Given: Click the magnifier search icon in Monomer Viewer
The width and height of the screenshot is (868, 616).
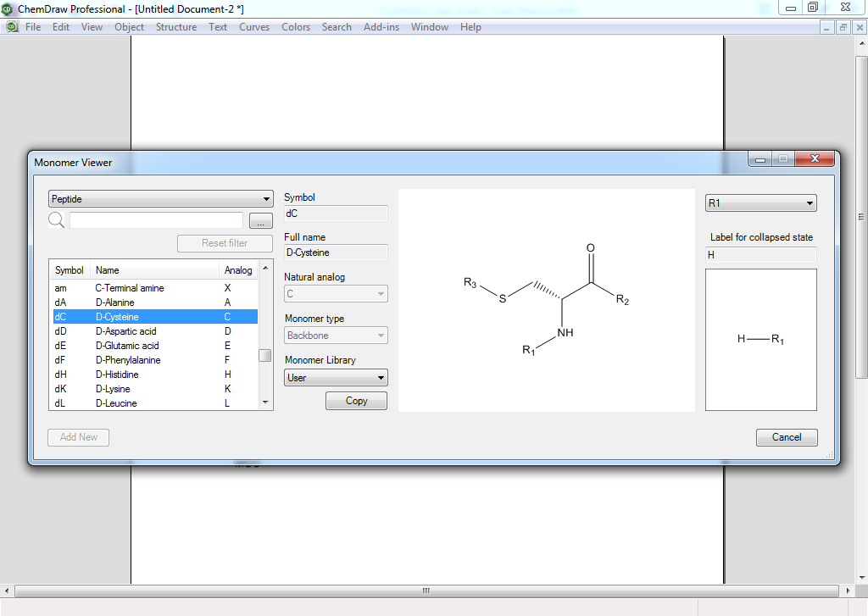Looking at the screenshot, I should click(x=57, y=220).
